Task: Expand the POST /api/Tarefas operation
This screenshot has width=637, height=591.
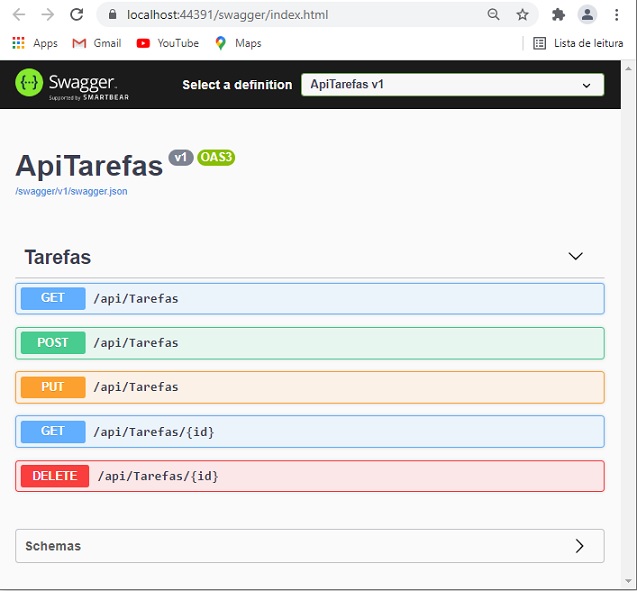Action: [x=310, y=343]
